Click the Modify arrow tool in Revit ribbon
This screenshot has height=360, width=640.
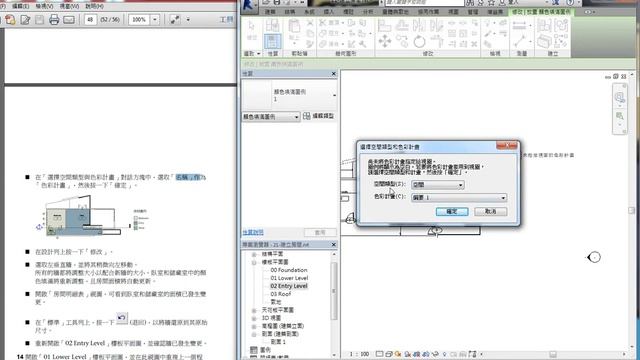click(251, 26)
